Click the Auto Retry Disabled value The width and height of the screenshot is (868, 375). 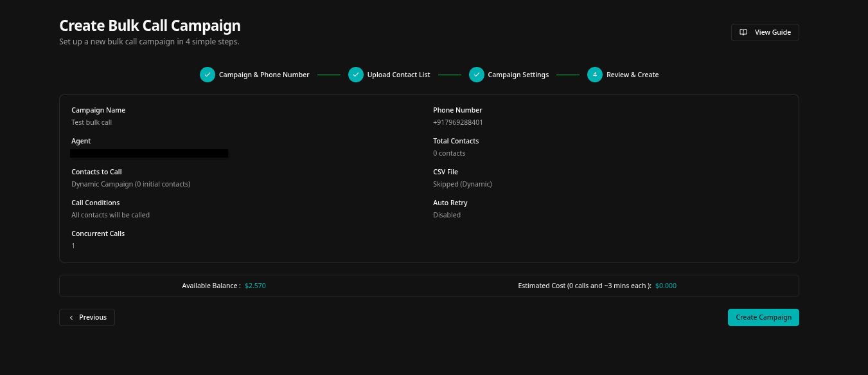[x=447, y=215]
